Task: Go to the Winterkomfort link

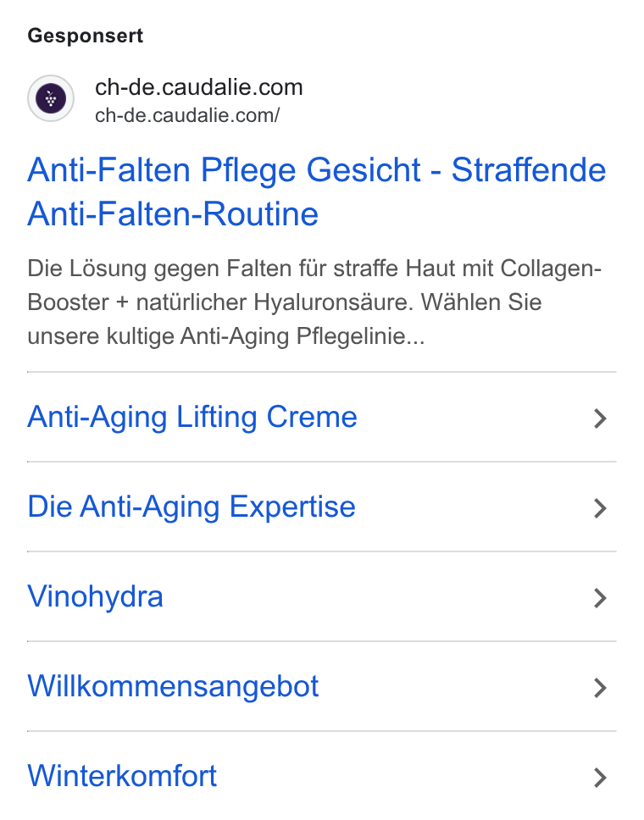Action: click(122, 776)
